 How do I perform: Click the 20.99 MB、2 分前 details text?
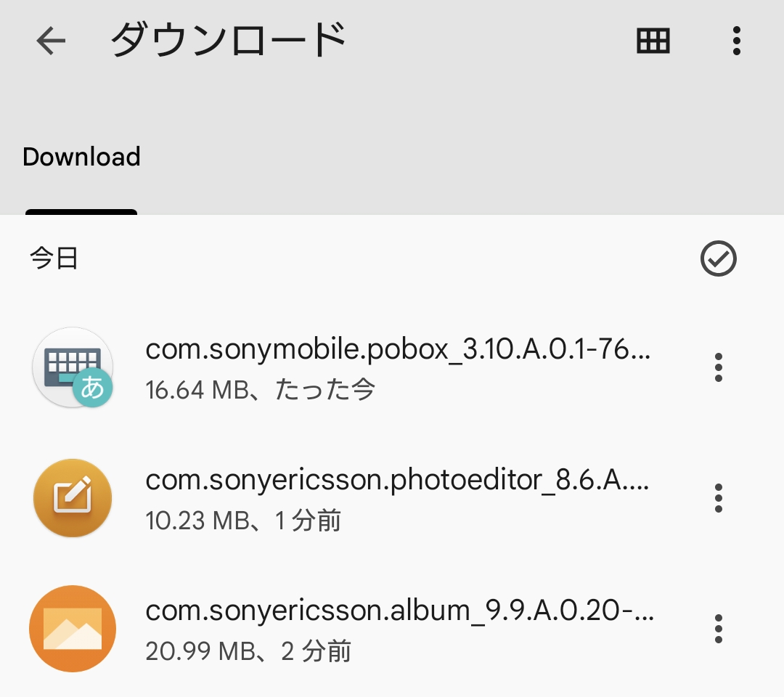click(x=248, y=651)
